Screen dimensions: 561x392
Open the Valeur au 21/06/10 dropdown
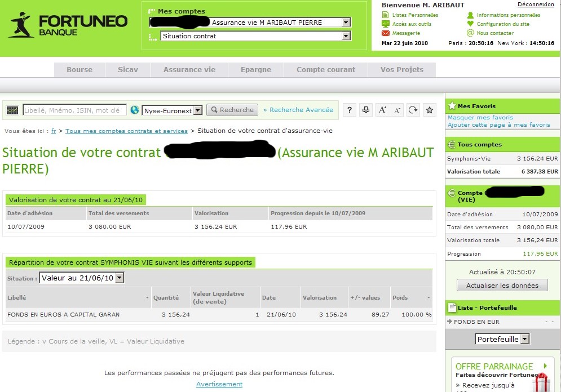(x=82, y=278)
